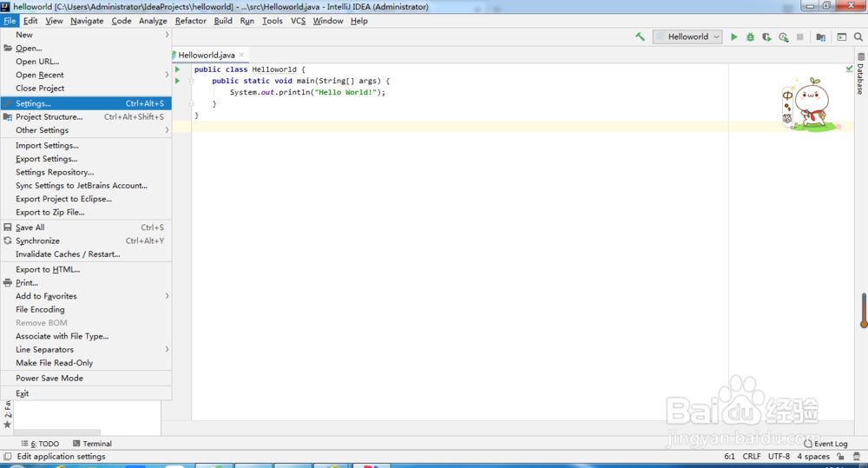Click the profiler run icon
Viewport: 868px width, 468px height.
(x=783, y=37)
